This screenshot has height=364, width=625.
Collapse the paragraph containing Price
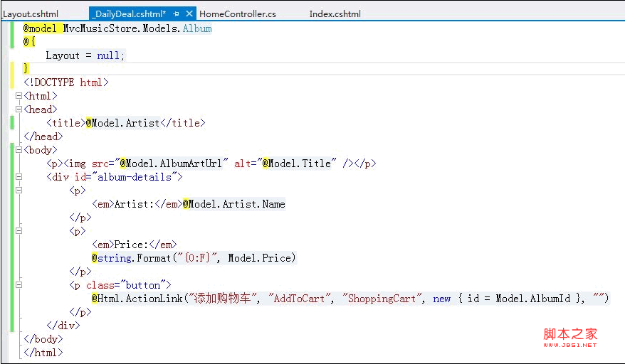click(x=19, y=231)
